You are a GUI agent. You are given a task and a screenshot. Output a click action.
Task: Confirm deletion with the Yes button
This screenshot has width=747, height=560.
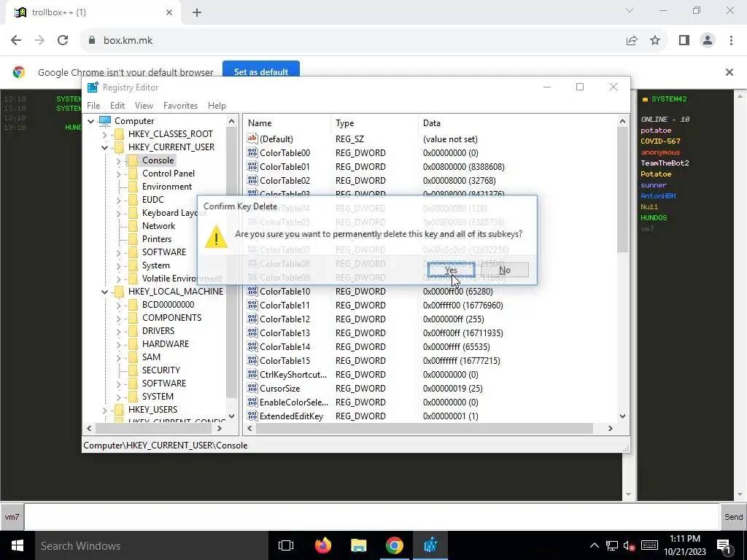pyautogui.click(x=451, y=270)
